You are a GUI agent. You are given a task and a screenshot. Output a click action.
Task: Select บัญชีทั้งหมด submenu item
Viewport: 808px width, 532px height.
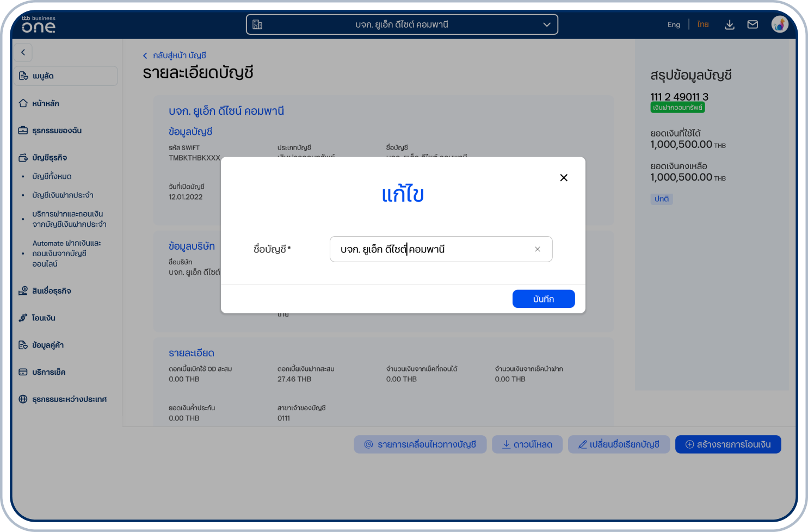[52, 176]
